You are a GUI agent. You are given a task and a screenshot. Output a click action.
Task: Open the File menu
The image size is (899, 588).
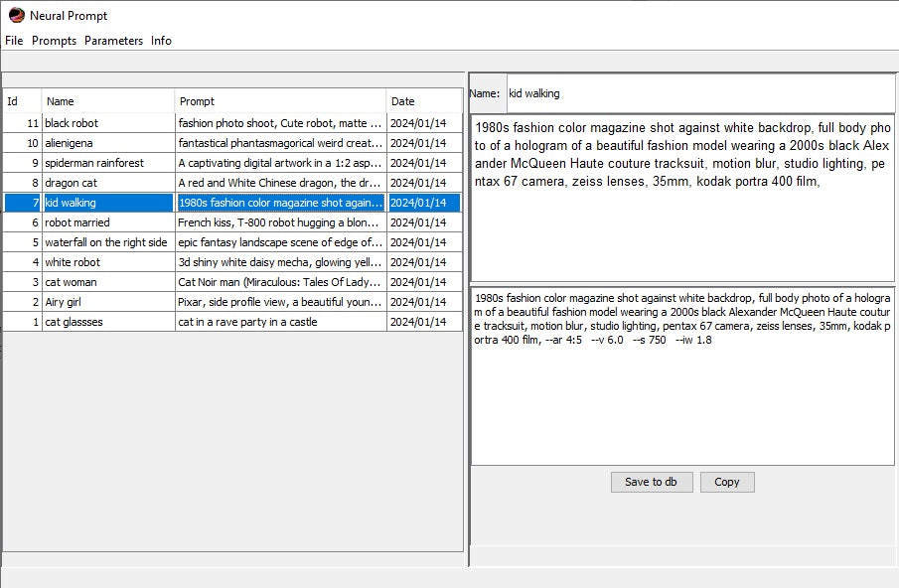pos(14,41)
